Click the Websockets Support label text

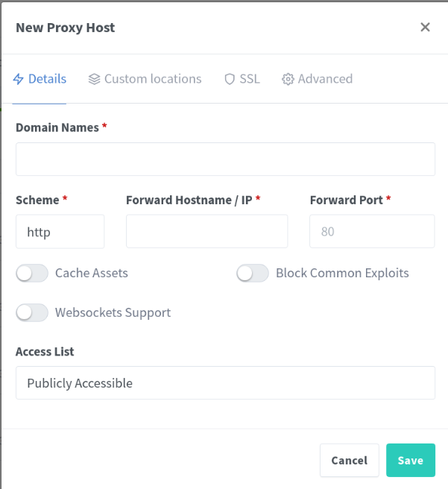click(x=113, y=313)
